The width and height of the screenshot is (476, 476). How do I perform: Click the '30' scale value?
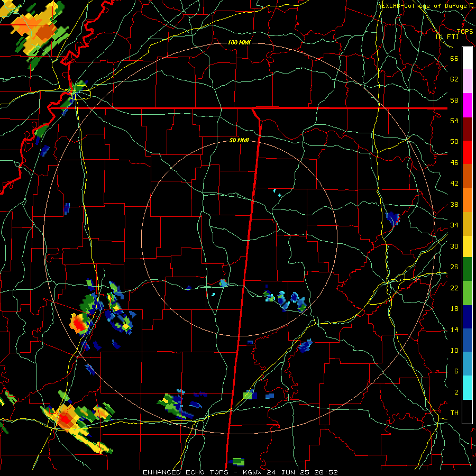coord(454,246)
